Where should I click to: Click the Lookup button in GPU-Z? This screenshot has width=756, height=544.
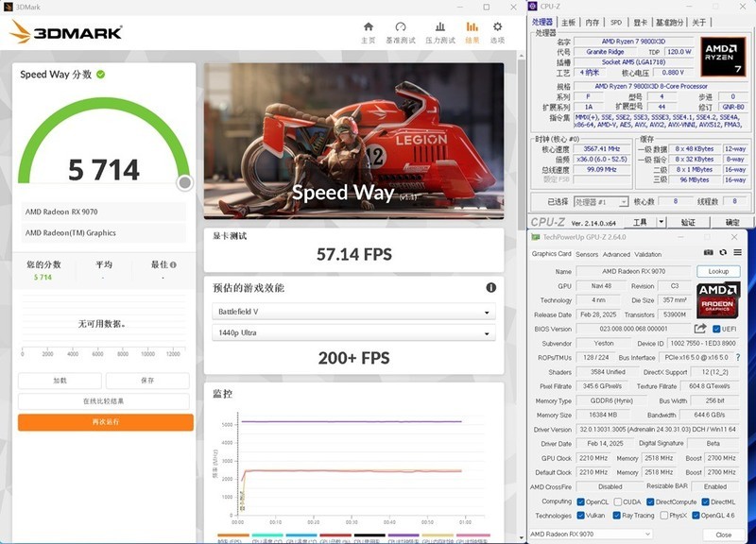(718, 271)
